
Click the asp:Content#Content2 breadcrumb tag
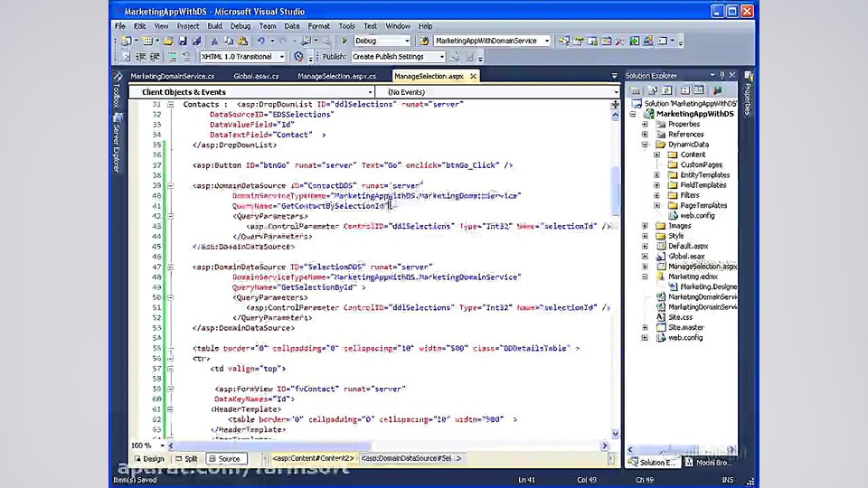313,459
